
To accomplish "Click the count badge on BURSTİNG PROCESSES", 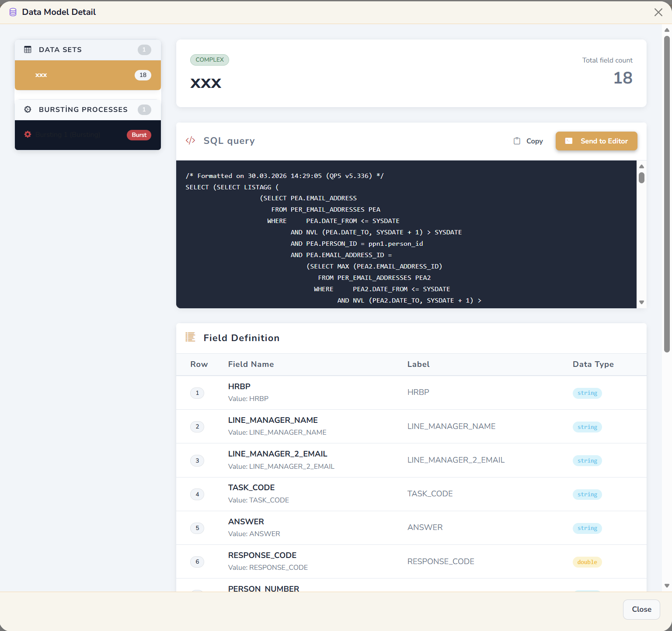I will [x=144, y=110].
